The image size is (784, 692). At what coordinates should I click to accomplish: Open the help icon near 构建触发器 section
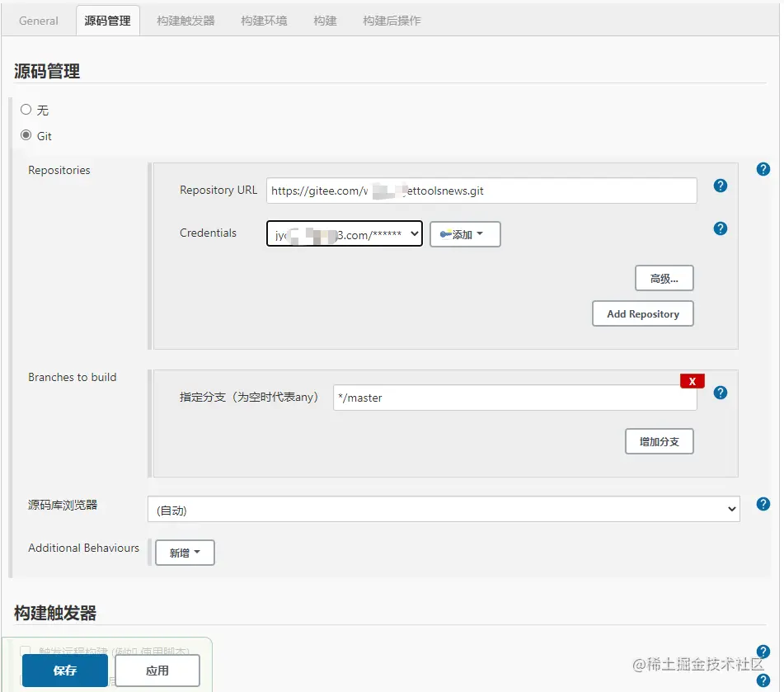[x=763, y=650]
